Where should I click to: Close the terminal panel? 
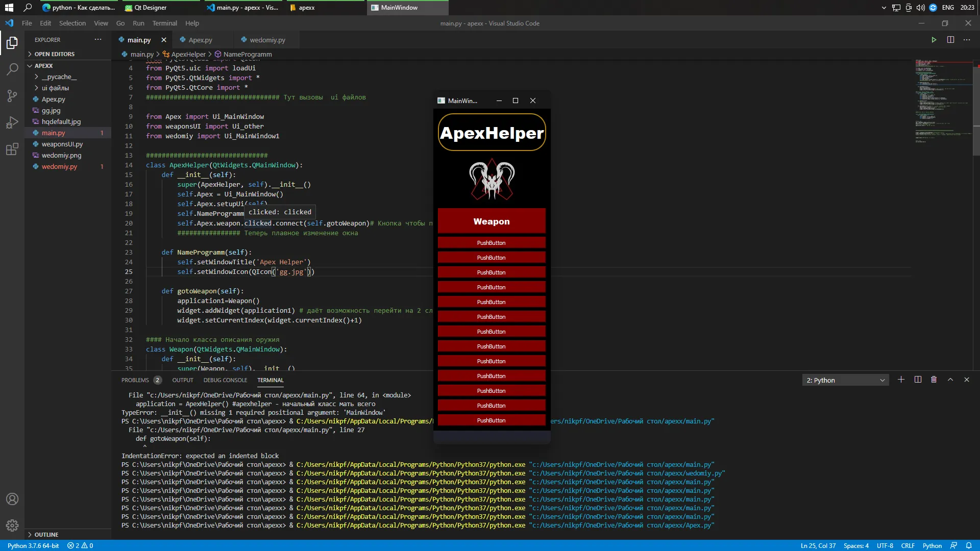(x=967, y=380)
